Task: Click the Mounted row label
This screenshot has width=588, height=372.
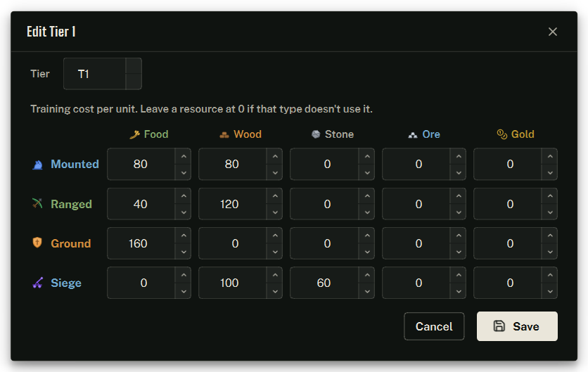Action: pos(75,165)
